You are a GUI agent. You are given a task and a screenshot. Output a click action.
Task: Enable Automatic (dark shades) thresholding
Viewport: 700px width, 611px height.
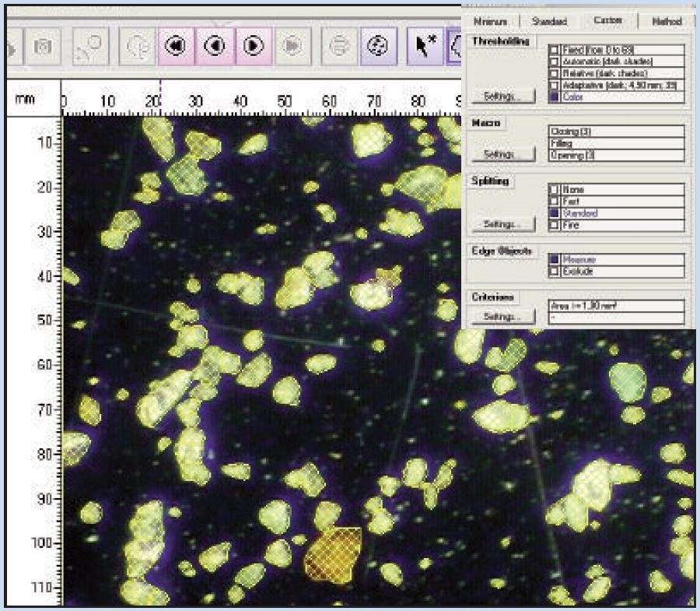coord(554,61)
